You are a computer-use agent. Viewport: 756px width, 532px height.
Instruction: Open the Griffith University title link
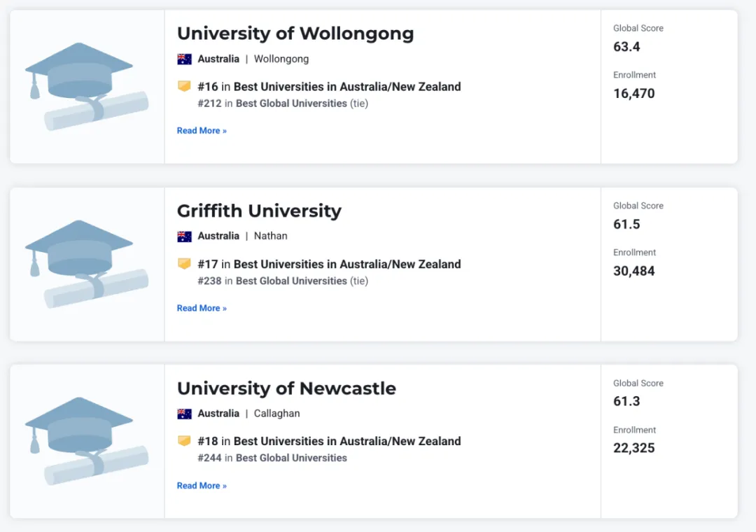click(259, 211)
